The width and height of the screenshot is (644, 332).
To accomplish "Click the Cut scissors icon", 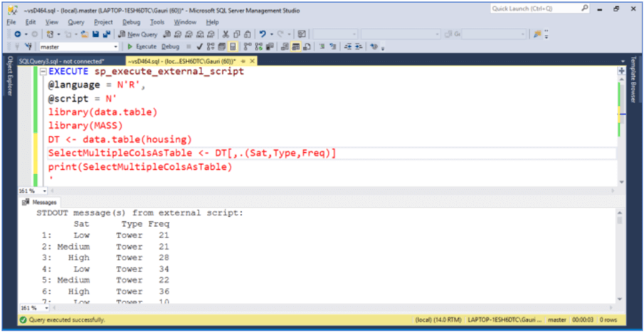I will coord(226,34).
